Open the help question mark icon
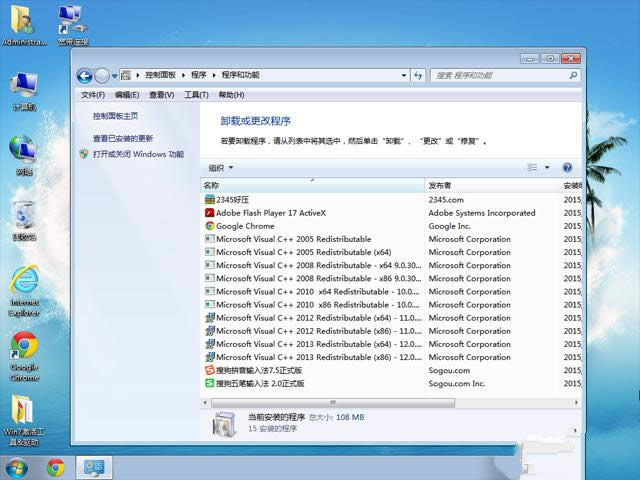 [567, 167]
